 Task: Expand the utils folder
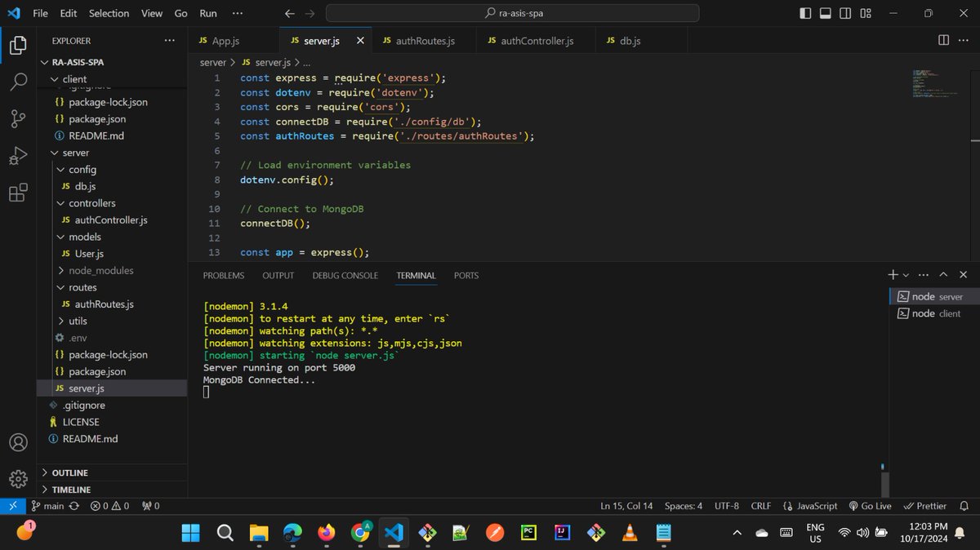[x=113, y=321]
